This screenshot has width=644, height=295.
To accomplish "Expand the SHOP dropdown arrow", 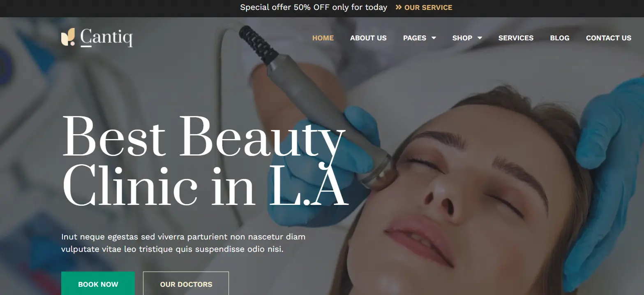I will click(480, 38).
